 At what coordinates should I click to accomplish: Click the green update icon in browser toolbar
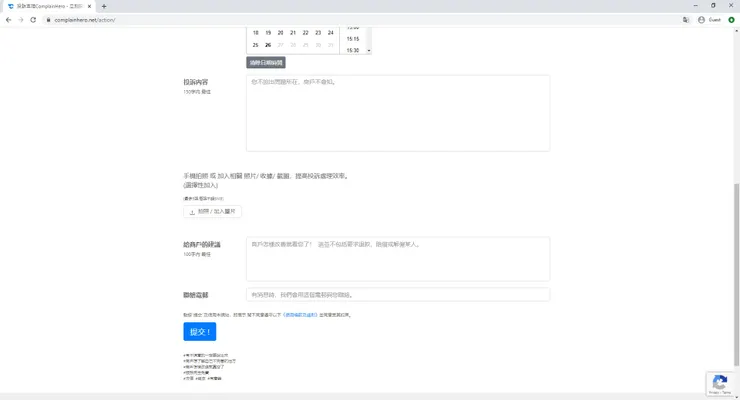732,20
